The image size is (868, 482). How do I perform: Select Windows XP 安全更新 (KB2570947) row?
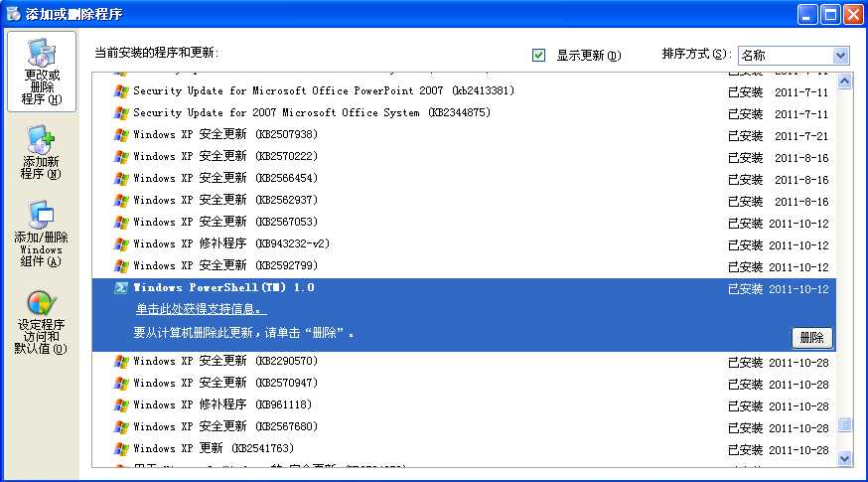(464, 384)
